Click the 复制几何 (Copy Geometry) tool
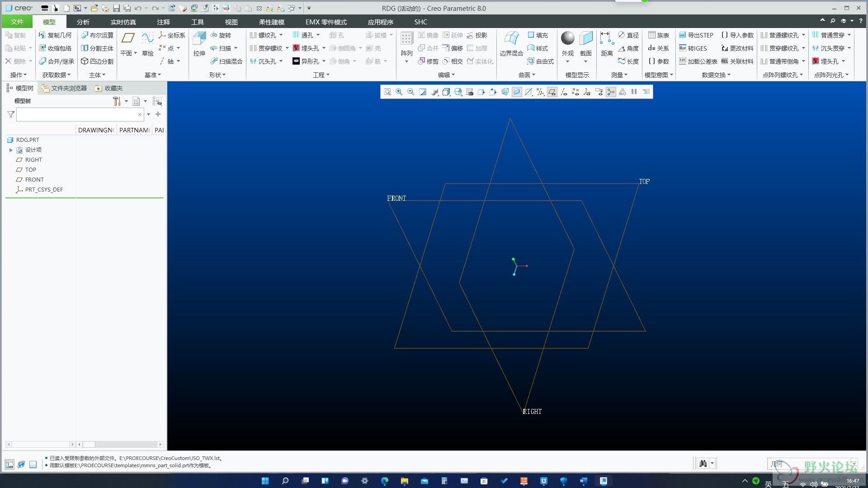The height and width of the screenshot is (488, 868). click(55, 35)
